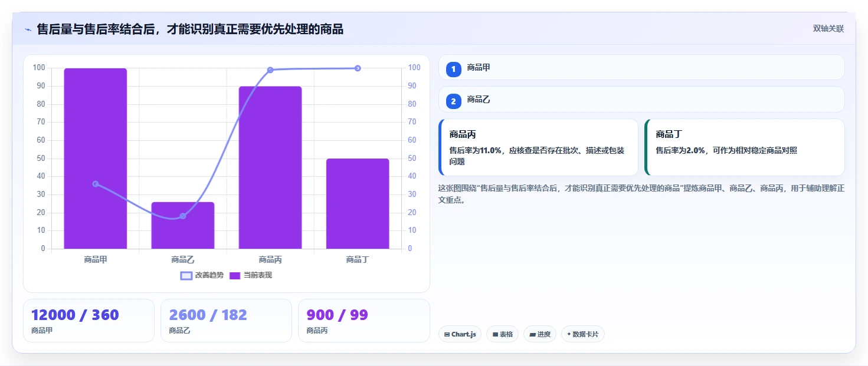Open the 商品乙 row numbered 2
Screen dimensions: 868x366
tap(641, 100)
